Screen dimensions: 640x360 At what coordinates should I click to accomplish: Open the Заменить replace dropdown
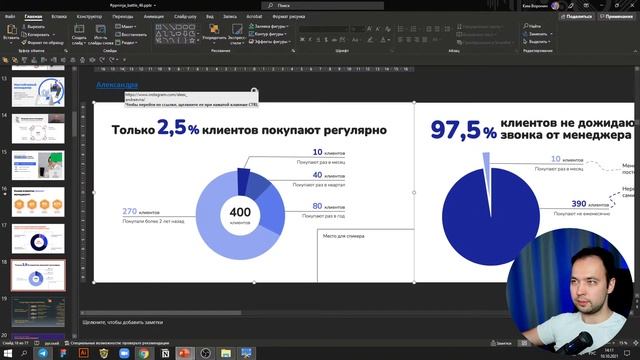(538, 34)
